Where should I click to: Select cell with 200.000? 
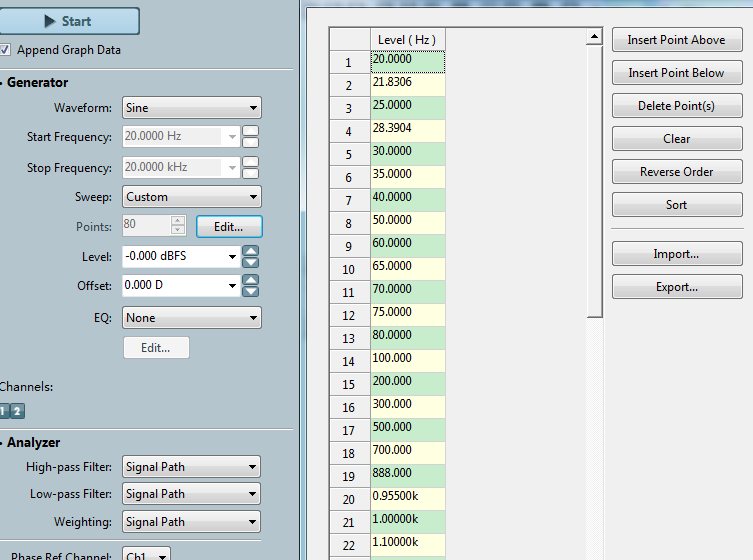(408, 384)
